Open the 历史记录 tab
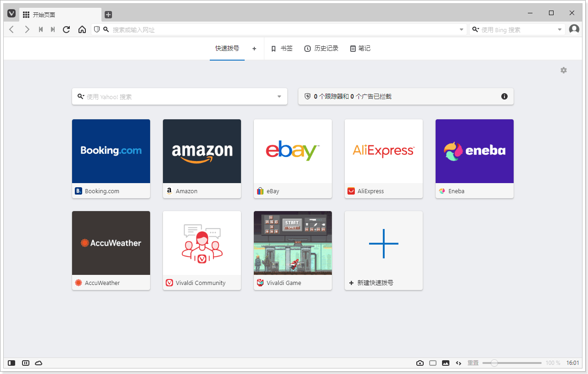This screenshot has width=588, height=374. (321, 48)
